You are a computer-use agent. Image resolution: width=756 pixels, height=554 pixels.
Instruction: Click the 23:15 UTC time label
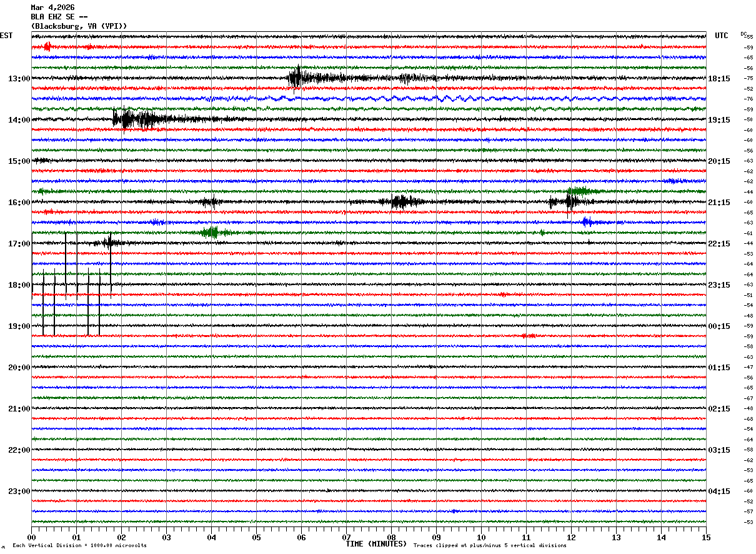point(719,285)
